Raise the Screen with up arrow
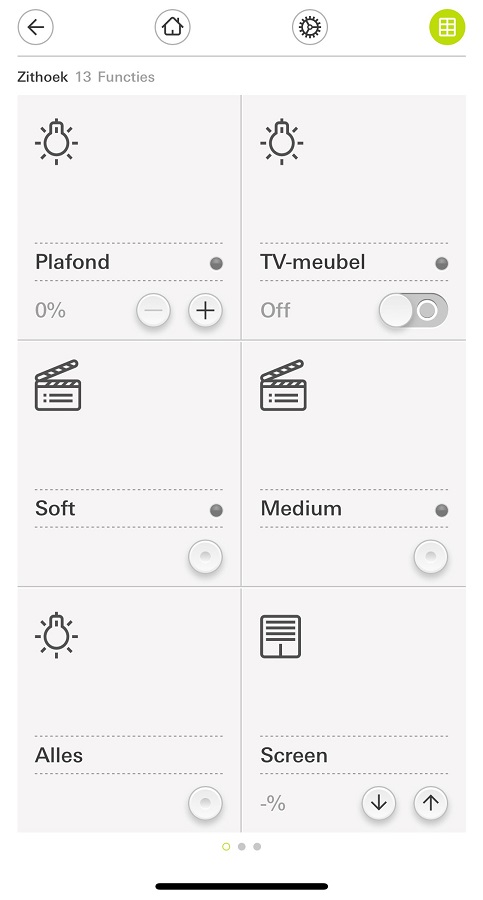 click(x=431, y=803)
